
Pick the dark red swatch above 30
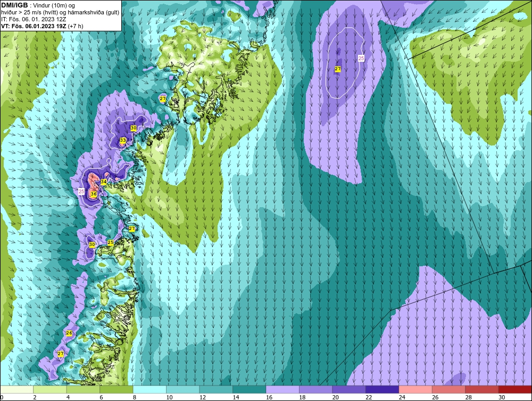coord(516,389)
